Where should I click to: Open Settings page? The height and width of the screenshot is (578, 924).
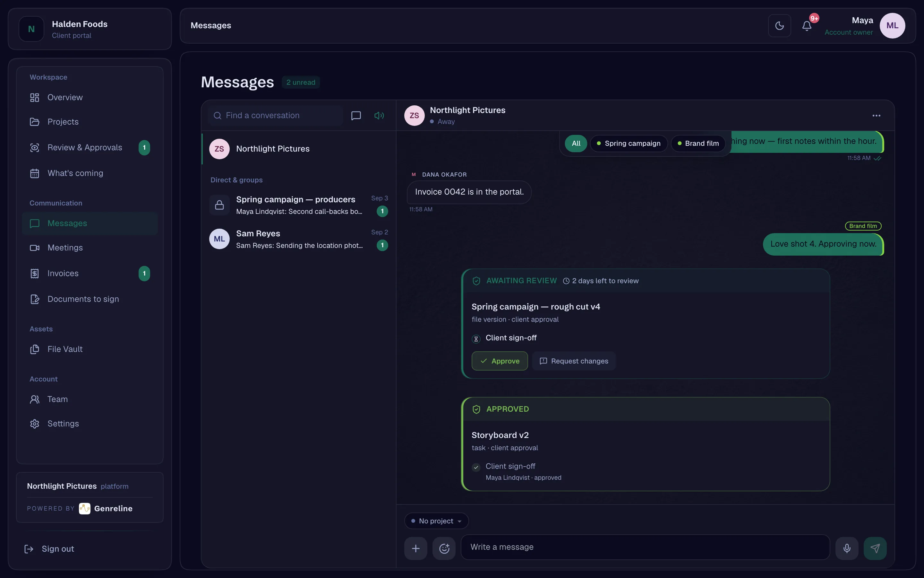pos(90,424)
